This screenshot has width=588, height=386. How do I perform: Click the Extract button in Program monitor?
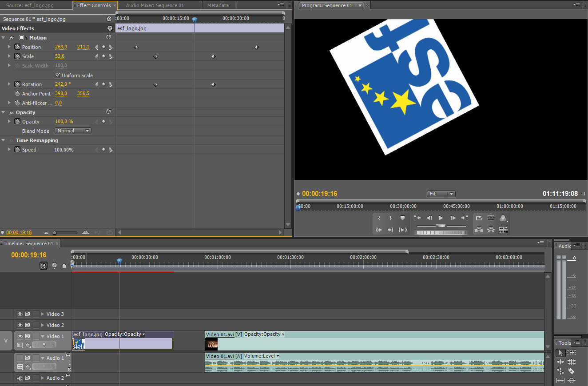491,230
